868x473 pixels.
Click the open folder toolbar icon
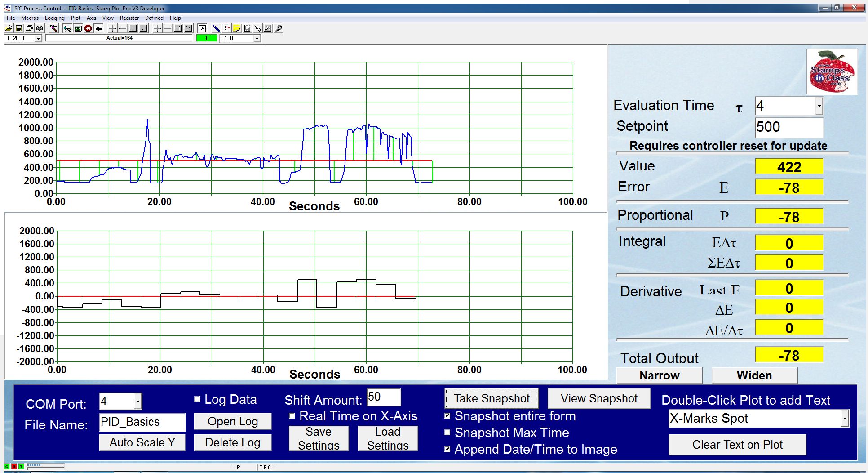pos(9,28)
